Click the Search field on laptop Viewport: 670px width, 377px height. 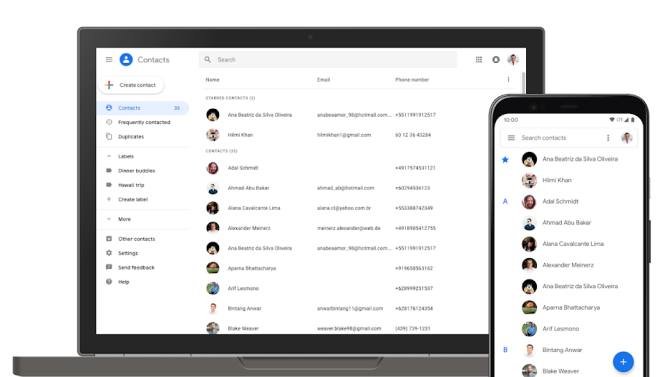328,59
